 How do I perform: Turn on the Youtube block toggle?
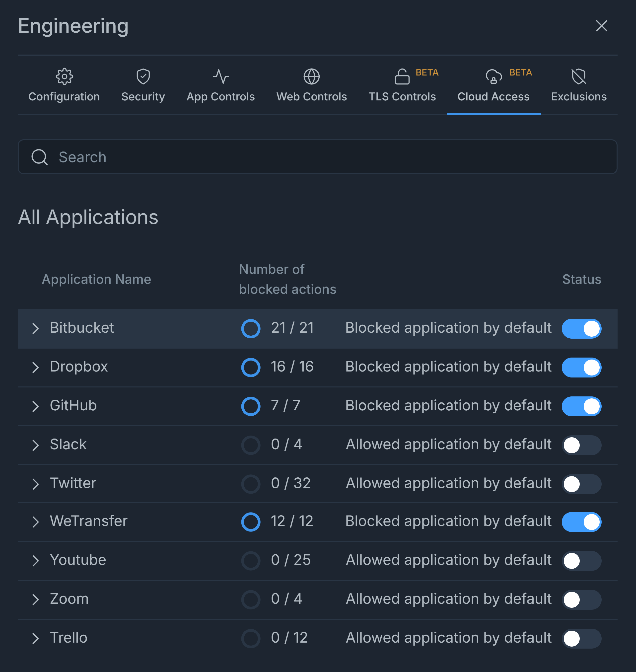581,560
